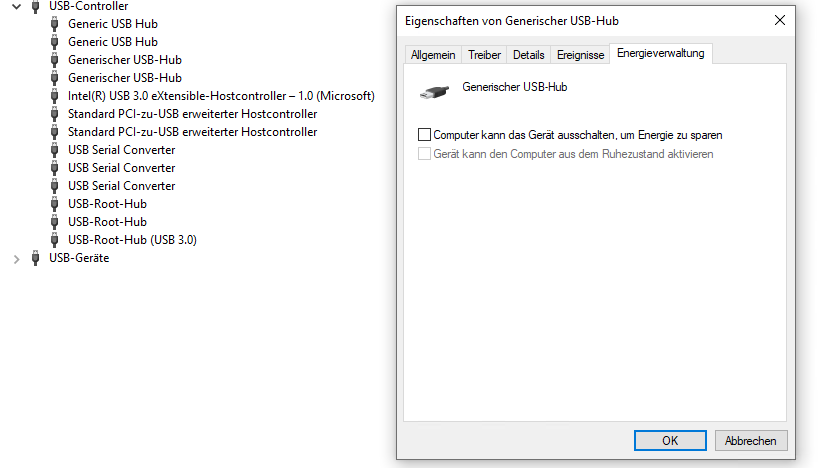This screenshot has width=819, height=468.
Task: Click the first Standard PCI-zu-USB Hostcontroller icon
Action: (x=54, y=114)
